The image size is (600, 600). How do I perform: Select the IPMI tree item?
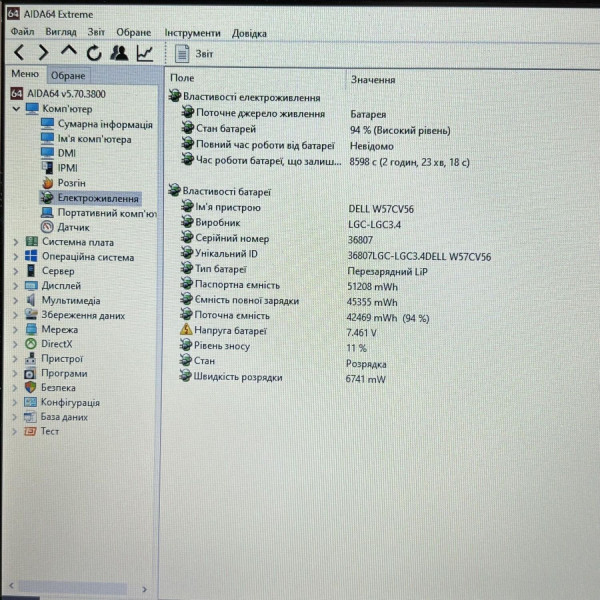(67, 168)
